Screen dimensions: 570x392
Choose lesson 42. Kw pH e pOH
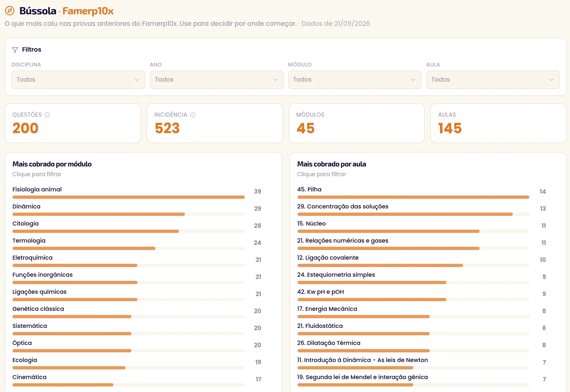(x=421, y=295)
